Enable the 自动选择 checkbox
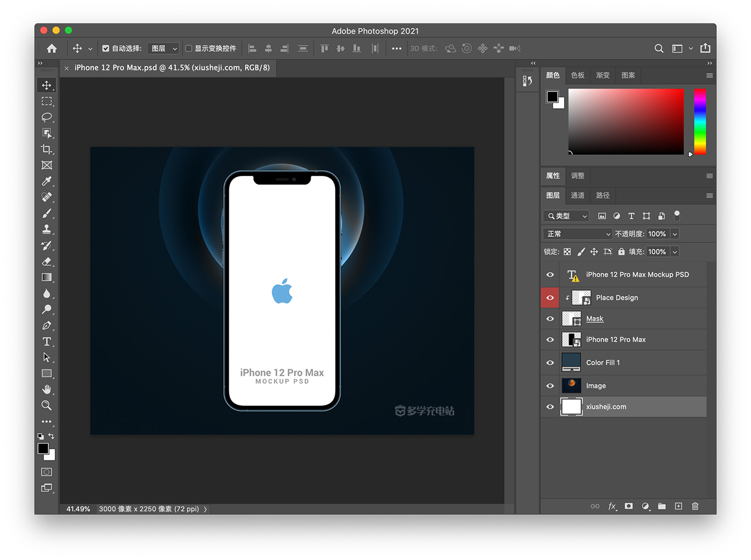 [x=106, y=48]
